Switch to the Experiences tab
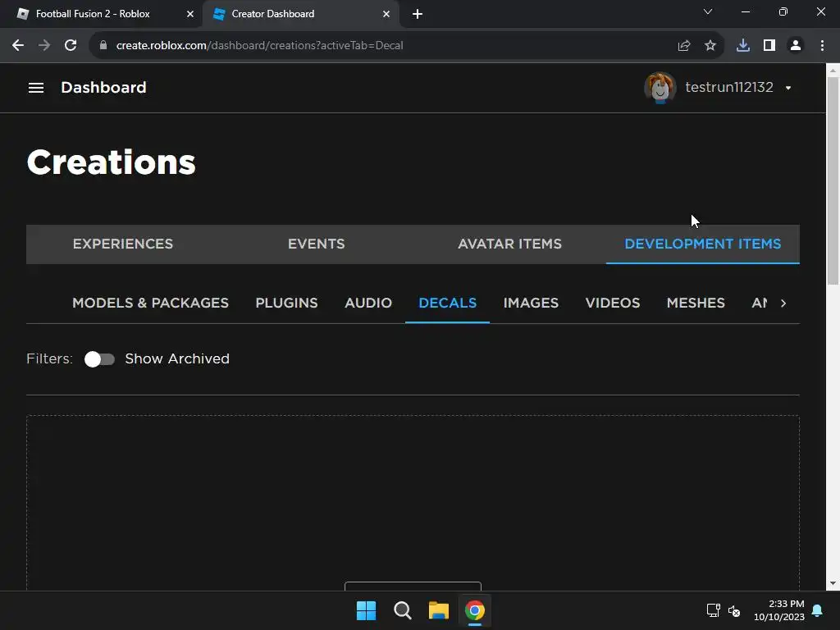This screenshot has width=840, height=630. tap(123, 244)
